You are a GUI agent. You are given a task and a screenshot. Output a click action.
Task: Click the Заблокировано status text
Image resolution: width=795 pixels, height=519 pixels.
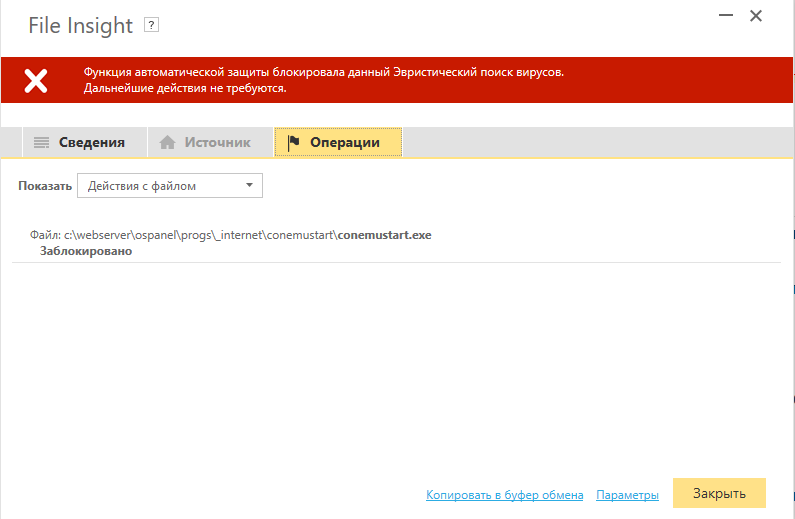coord(86,252)
